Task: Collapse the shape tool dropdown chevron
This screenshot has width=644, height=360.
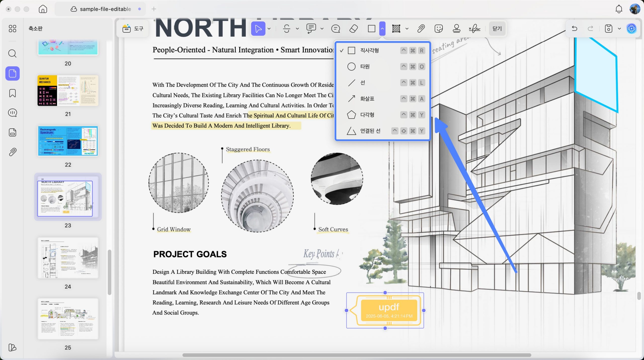Action: [x=382, y=29]
